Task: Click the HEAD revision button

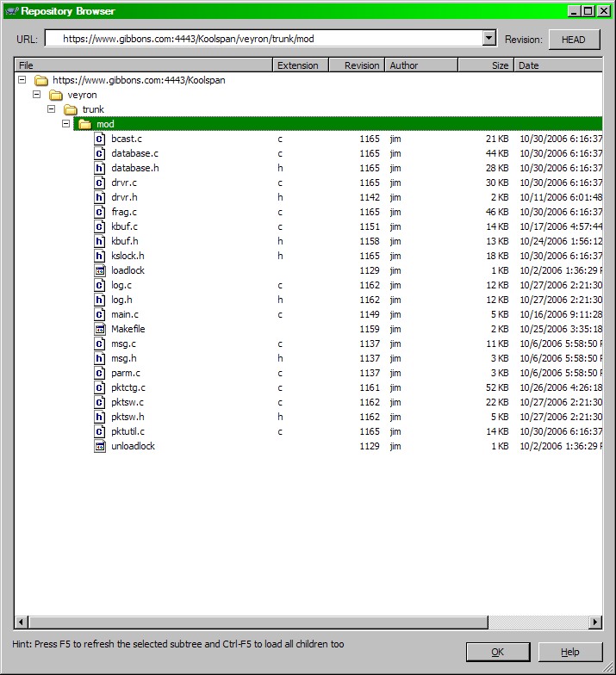Action: pos(574,40)
